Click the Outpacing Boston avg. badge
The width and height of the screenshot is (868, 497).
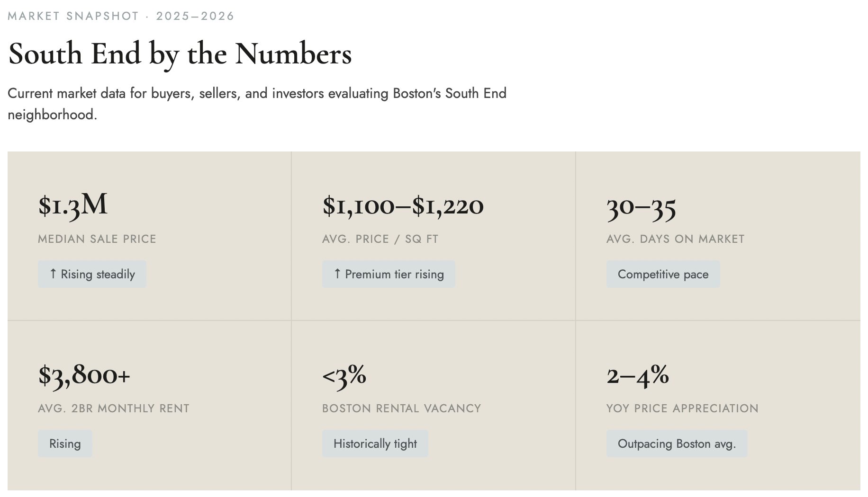point(677,444)
